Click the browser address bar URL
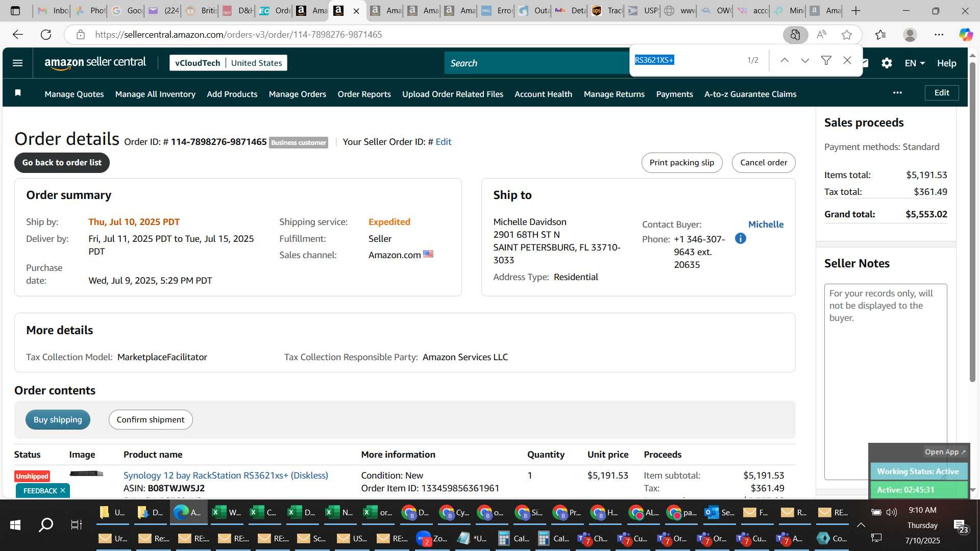The height and width of the screenshot is (551, 980). click(238, 34)
